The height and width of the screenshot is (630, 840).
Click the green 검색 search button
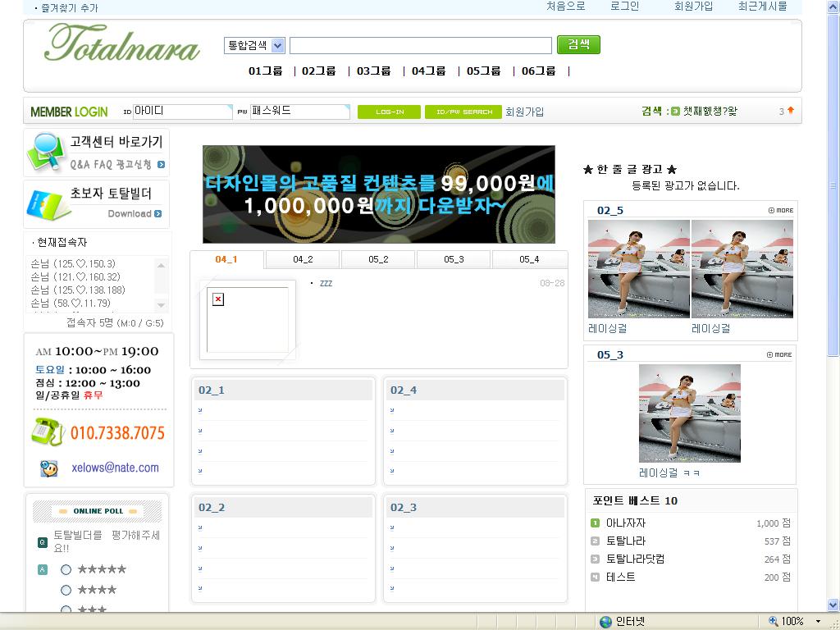pos(578,44)
